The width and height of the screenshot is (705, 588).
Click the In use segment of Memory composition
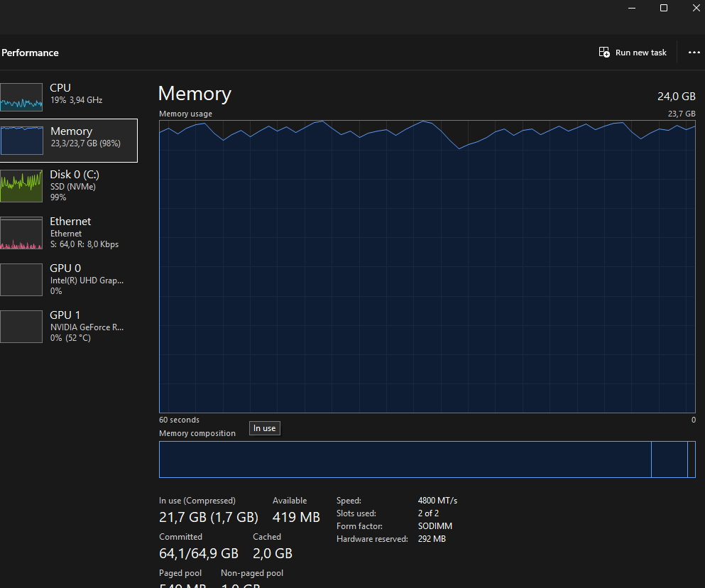click(405, 459)
